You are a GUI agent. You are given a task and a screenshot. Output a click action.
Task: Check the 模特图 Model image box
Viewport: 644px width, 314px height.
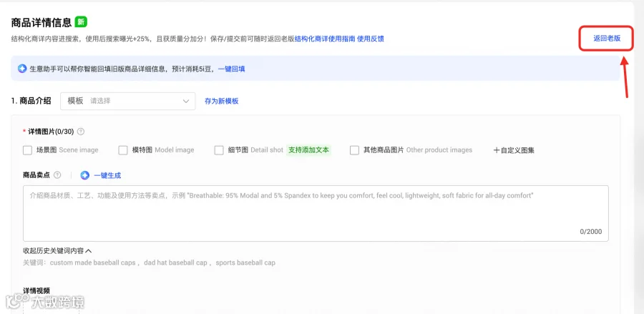tap(123, 150)
